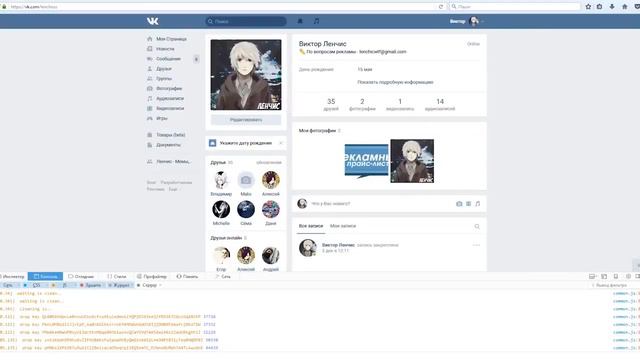Attach audio note icon in the post box

[478, 204]
